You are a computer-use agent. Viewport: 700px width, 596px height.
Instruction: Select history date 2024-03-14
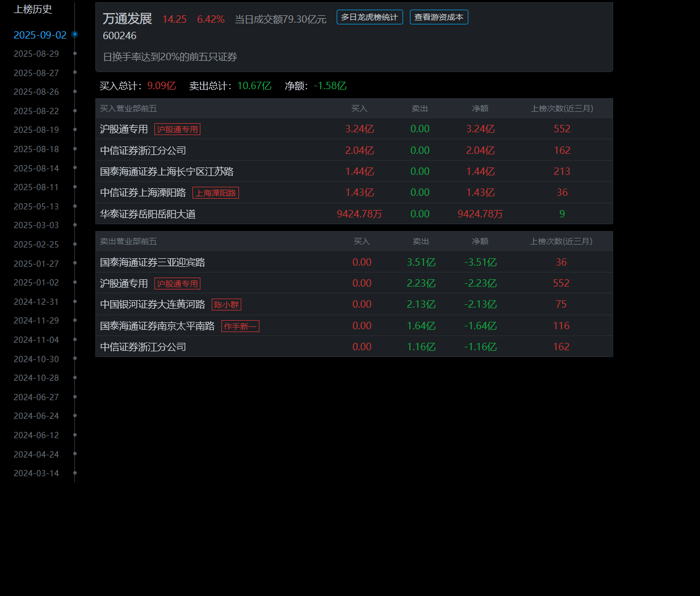point(36,473)
